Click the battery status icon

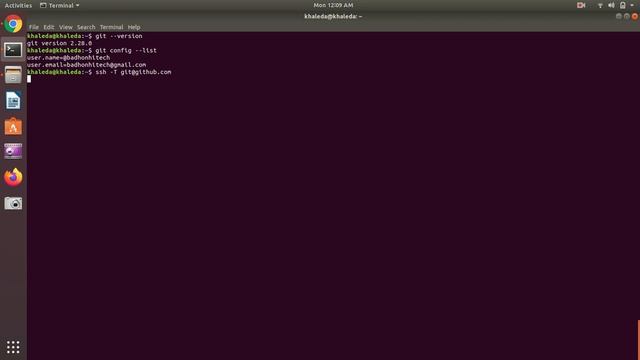coord(622,5)
